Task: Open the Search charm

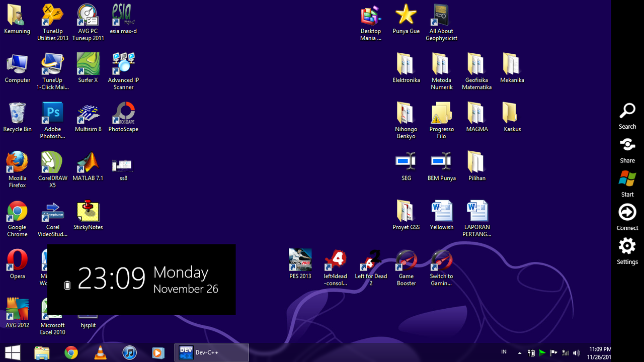Action: (x=627, y=116)
